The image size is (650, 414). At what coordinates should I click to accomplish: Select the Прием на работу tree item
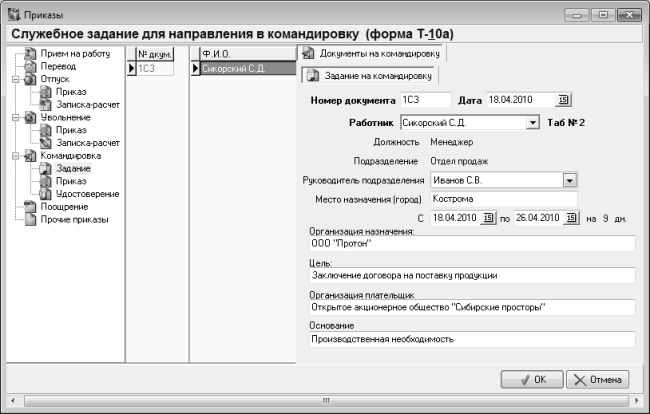74,52
